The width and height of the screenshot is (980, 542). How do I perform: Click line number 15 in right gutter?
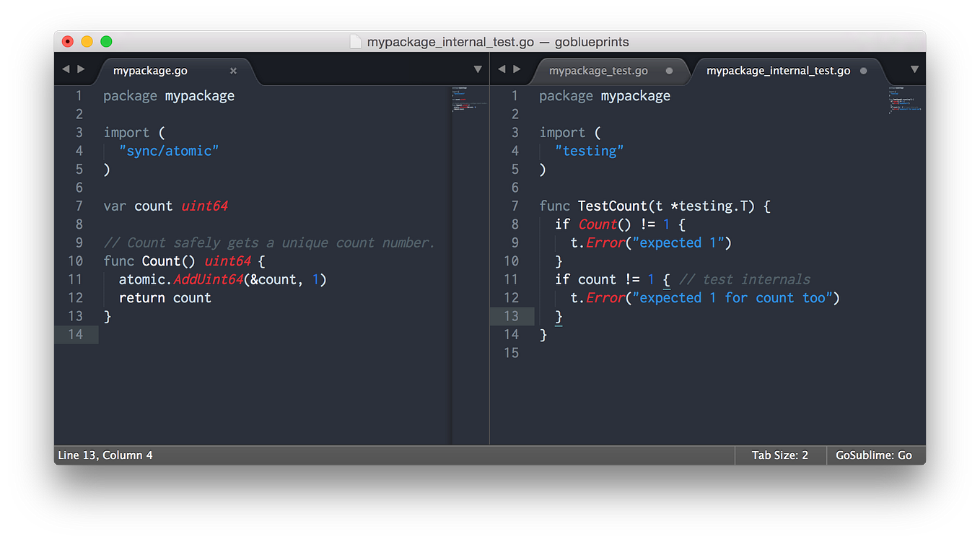tap(512, 353)
